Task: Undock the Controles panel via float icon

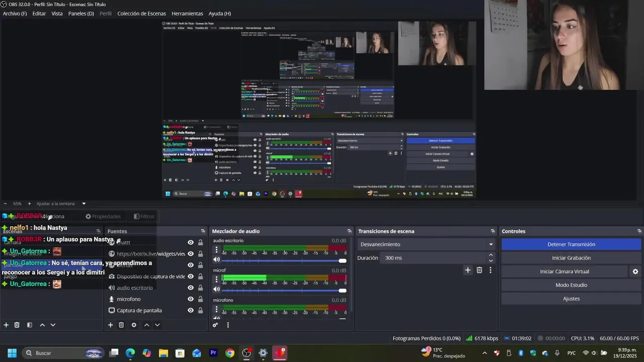Action: [639, 231]
